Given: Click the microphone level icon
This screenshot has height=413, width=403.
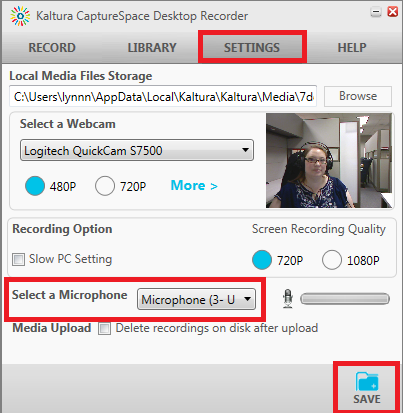Looking at the screenshot, I should (x=288, y=299).
